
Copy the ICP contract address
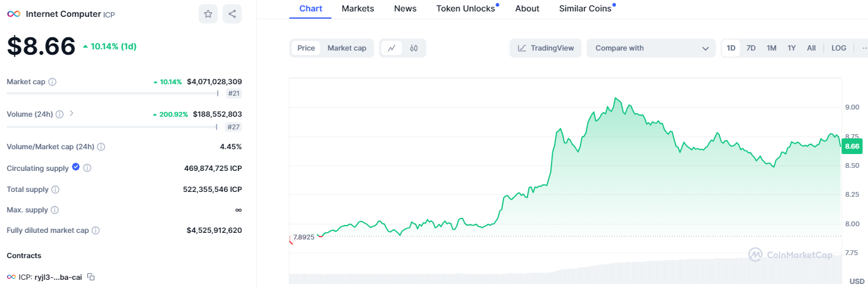(91, 277)
